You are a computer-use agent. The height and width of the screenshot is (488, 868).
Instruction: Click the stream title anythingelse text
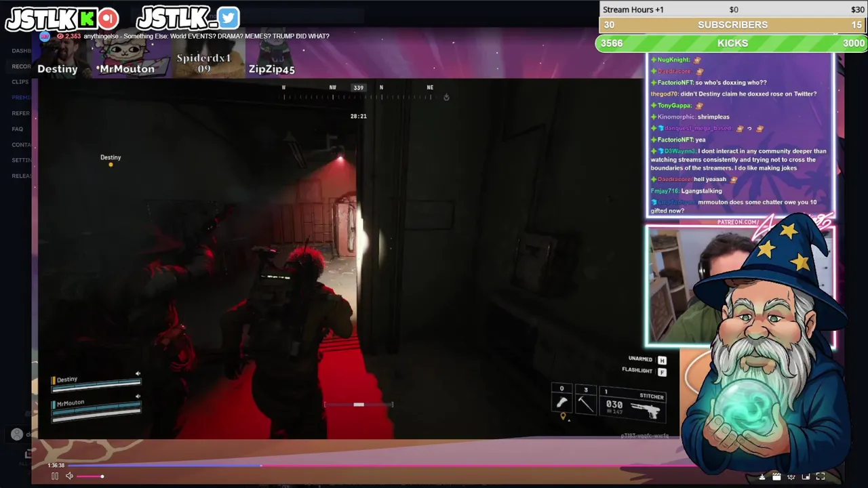coord(207,36)
